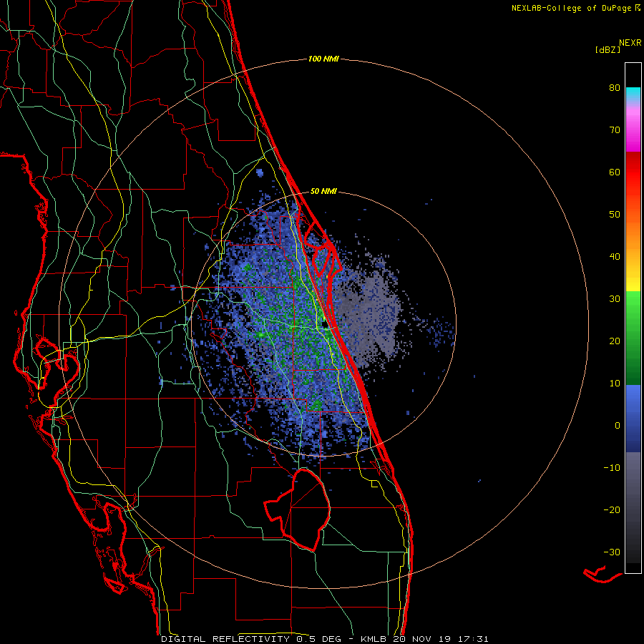Click the KMLB station identifier in the caption
The image size is (644, 644).
tap(374, 639)
